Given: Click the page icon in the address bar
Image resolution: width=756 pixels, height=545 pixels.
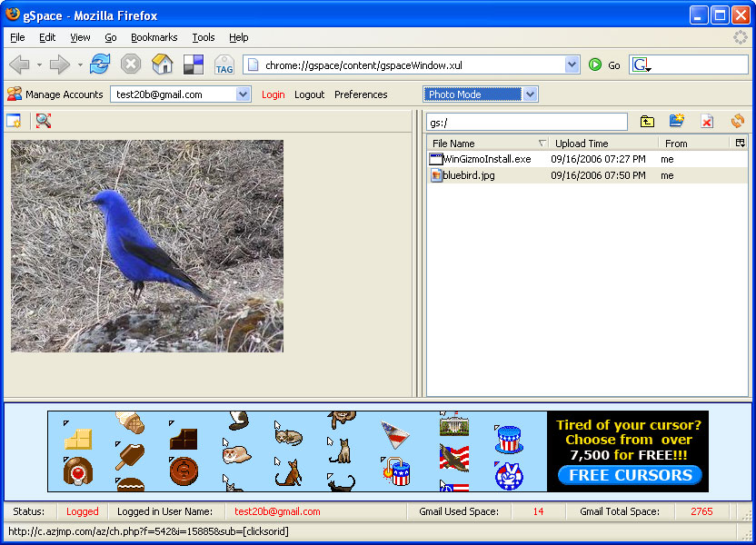Looking at the screenshot, I should click(x=254, y=64).
